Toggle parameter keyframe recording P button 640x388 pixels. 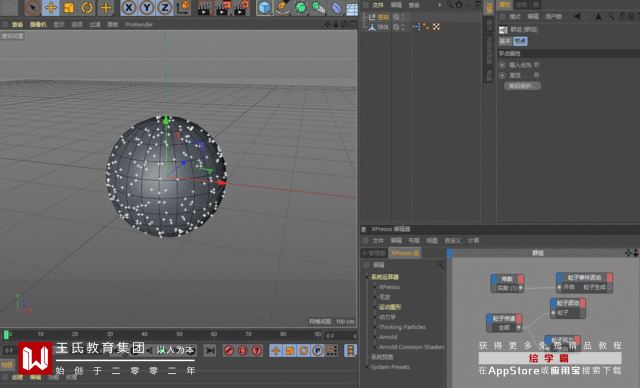(317, 350)
